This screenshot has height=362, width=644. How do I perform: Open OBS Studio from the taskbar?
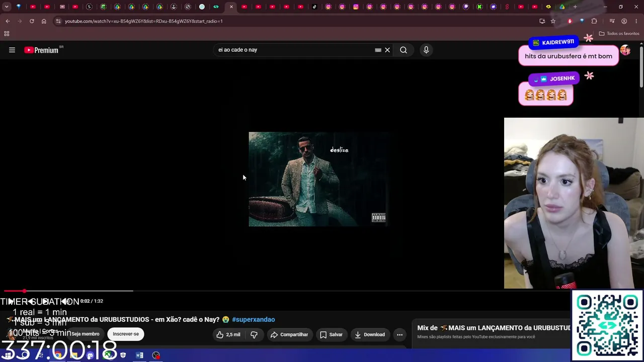pos(156,355)
